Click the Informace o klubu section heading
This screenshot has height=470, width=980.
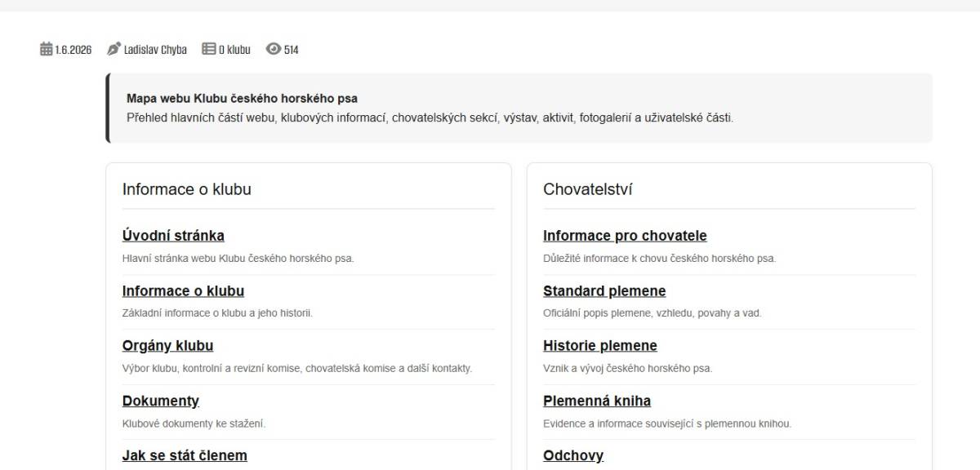point(187,189)
